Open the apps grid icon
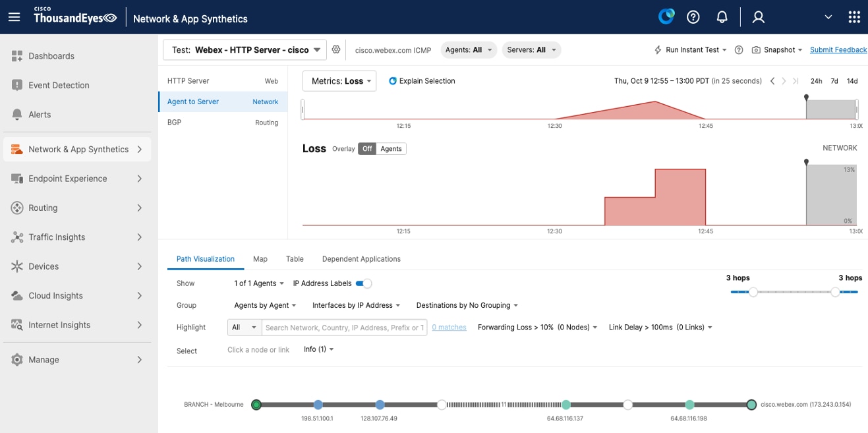This screenshot has height=433, width=868. coord(854,18)
